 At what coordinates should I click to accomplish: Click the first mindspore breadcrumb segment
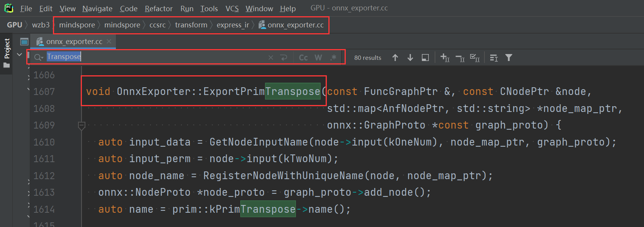point(77,25)
